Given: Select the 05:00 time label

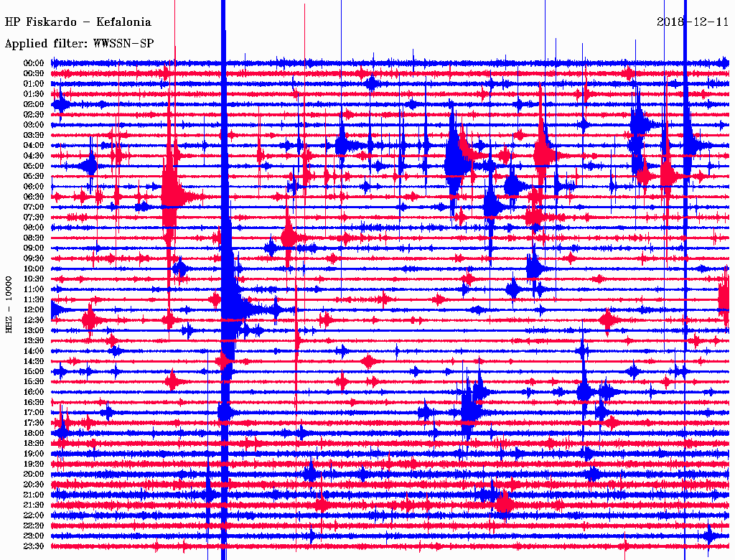Looking at the screenshot, I should pyautogui.click(x=34, y=166).
